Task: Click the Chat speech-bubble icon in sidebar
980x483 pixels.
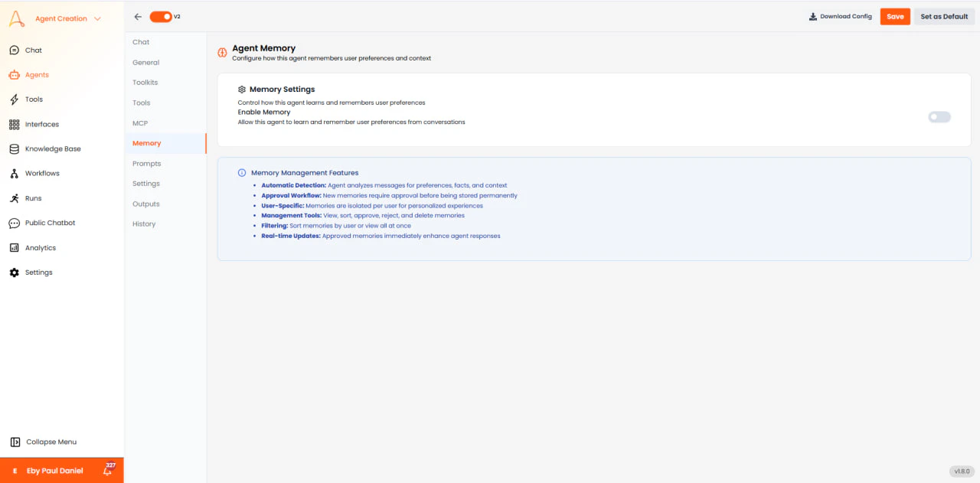Action: pos(15,51)
